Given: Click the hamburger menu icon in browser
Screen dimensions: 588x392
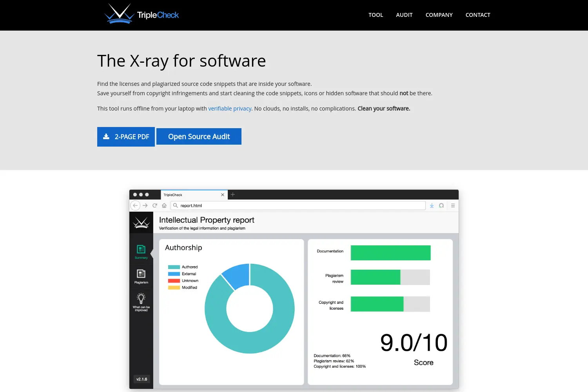Looking at the screenshot, I should [x=453, y=205].
